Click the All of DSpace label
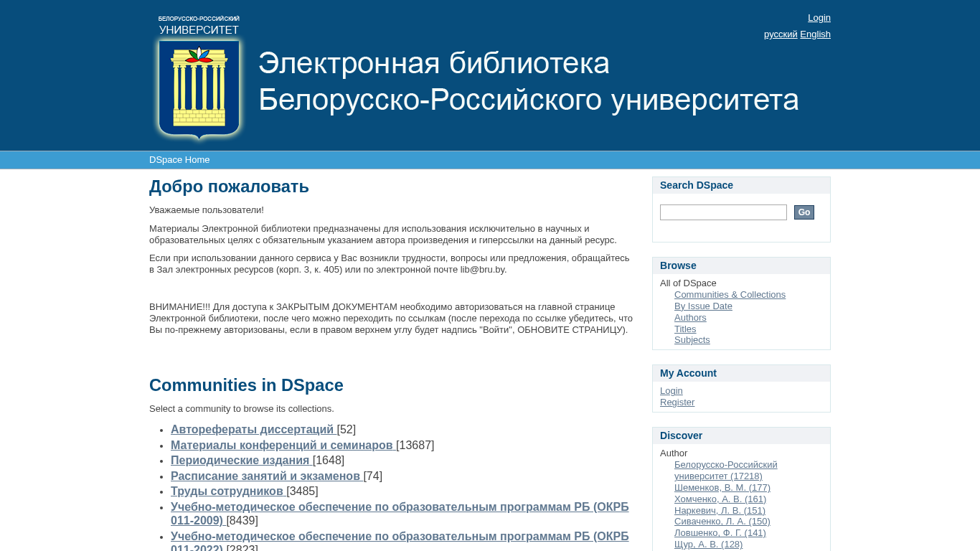 tap(688, 283)
